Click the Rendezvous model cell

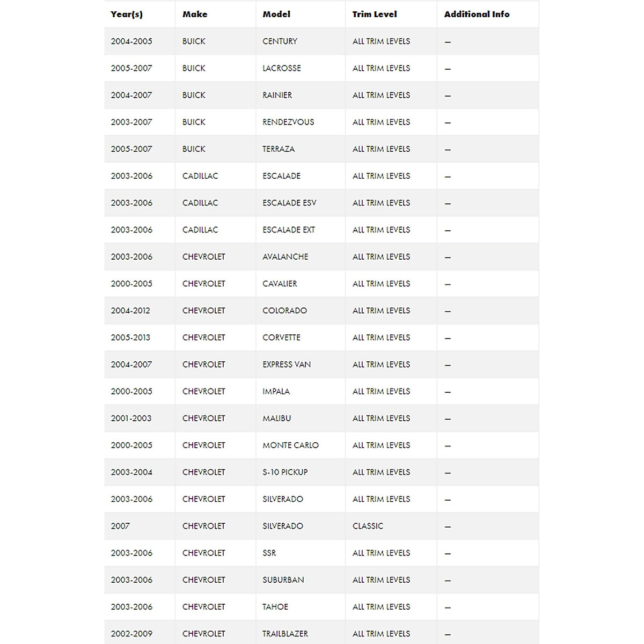point(288,122)
